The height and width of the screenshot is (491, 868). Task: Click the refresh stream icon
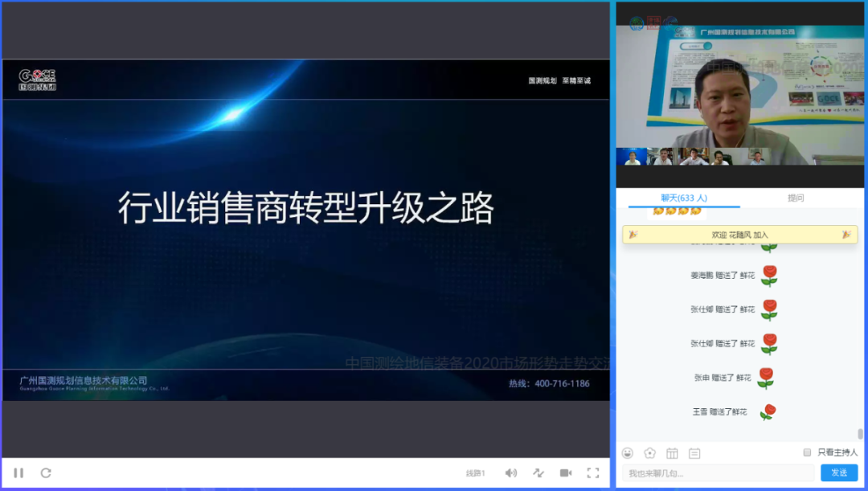46,473
